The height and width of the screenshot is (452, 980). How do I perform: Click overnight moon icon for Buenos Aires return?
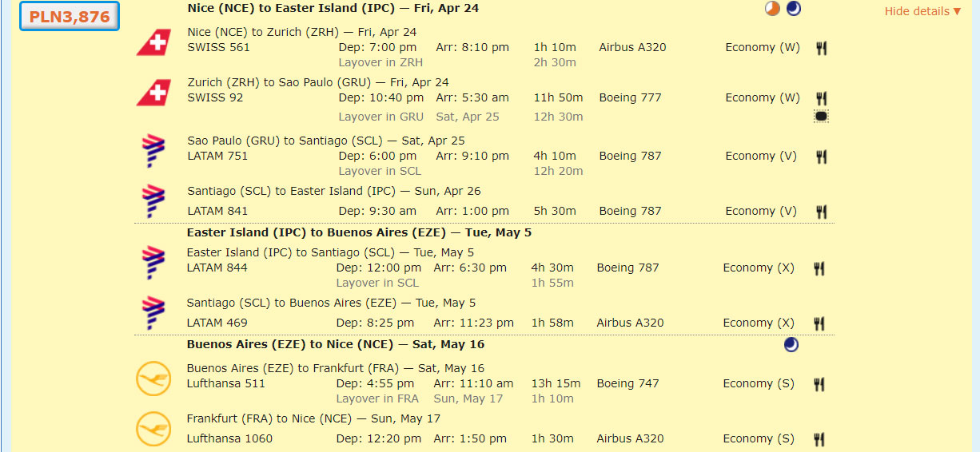(x=791, y=345)
